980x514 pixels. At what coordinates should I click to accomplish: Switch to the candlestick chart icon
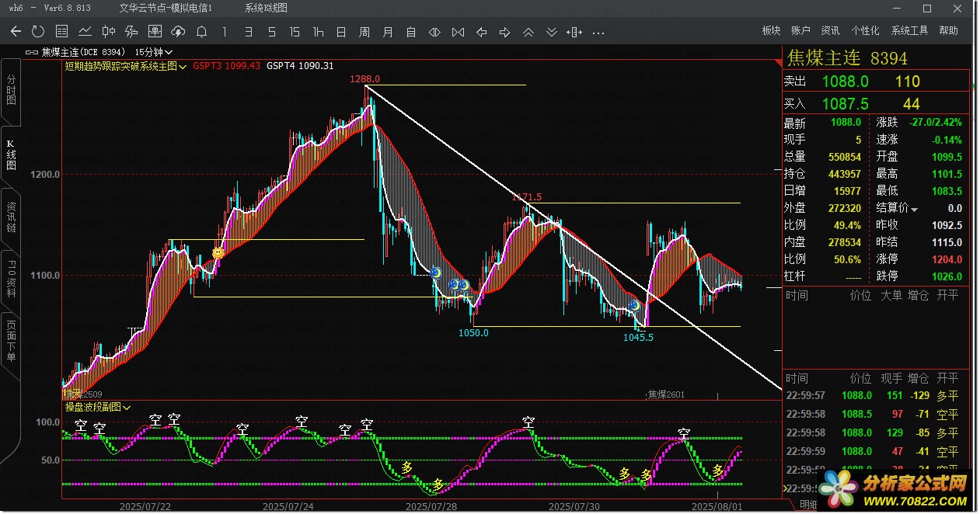pos(108,32)
